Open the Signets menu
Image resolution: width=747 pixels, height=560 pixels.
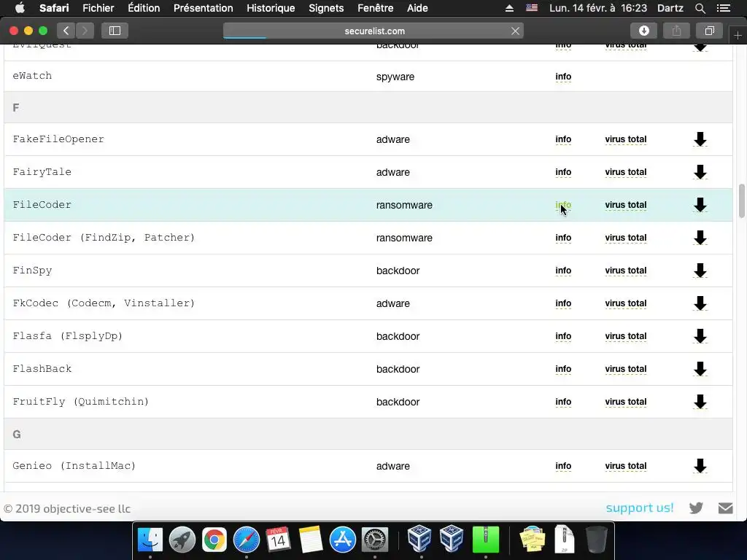point(326,8)
